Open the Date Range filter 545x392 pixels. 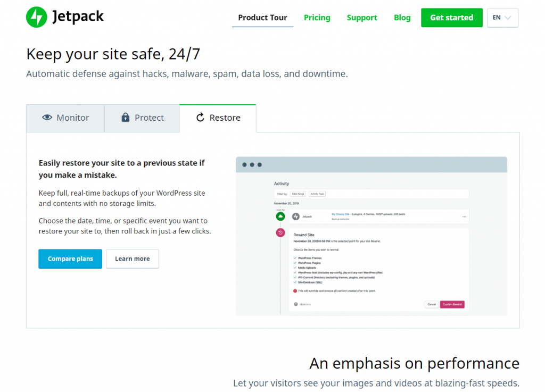tap(297, 194)
